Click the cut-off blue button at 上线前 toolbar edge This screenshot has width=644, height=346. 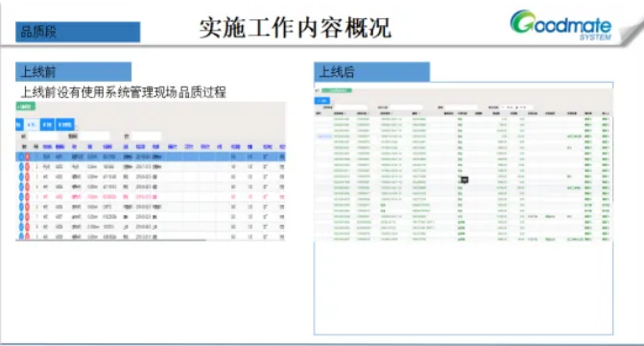click(19, 124)
